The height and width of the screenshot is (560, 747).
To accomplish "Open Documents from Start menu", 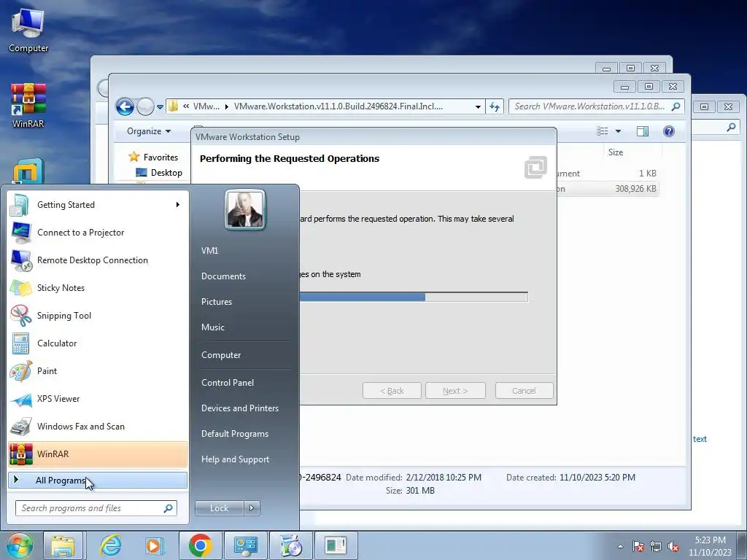I will (223, 276).
